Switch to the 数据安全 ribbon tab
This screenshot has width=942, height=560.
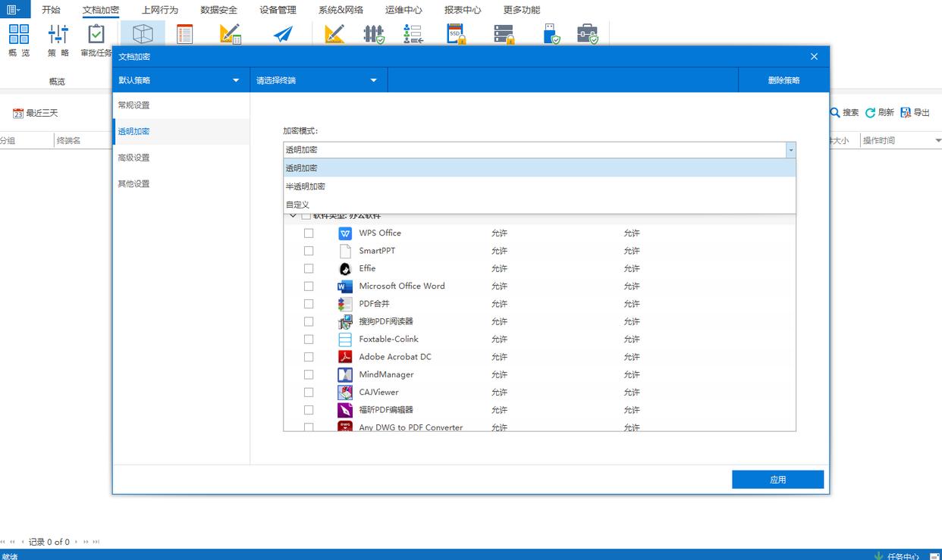coord(218,10)
